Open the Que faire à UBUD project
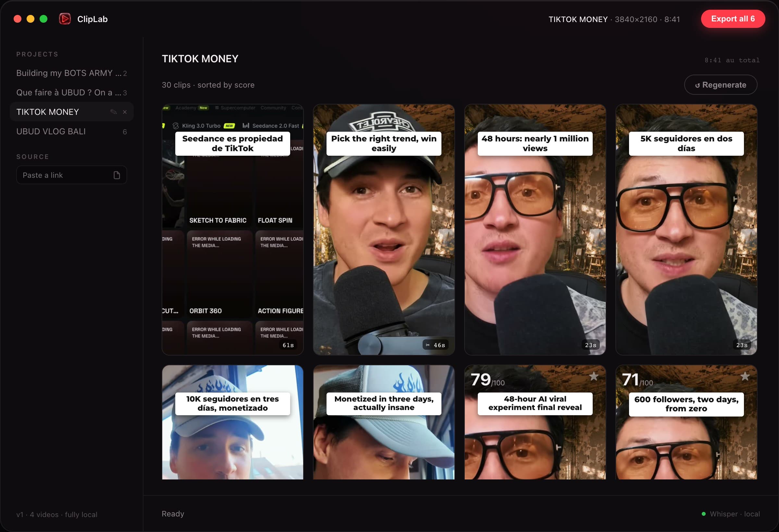This screenshot has width=779, height=532. [71, 92]
